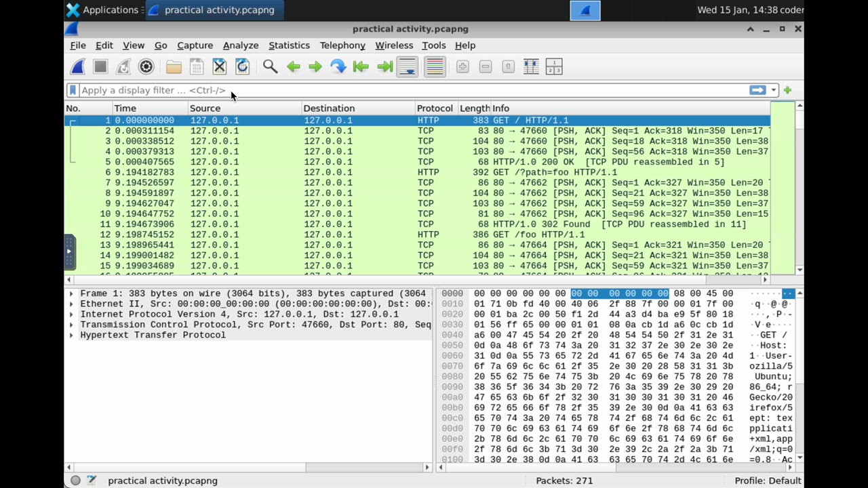
Task: Open the display filter bookmark menu
Action: (x=73, y=90)
